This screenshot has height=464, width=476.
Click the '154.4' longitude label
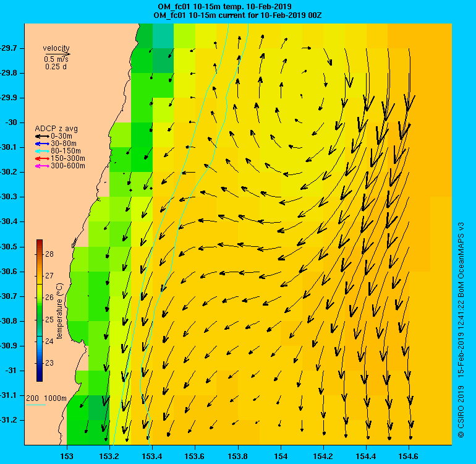pos(366,456)
